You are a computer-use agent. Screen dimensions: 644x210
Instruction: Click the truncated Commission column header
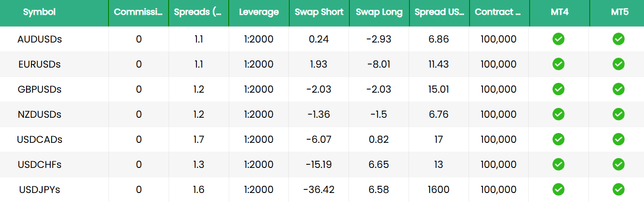click(138, 13)
